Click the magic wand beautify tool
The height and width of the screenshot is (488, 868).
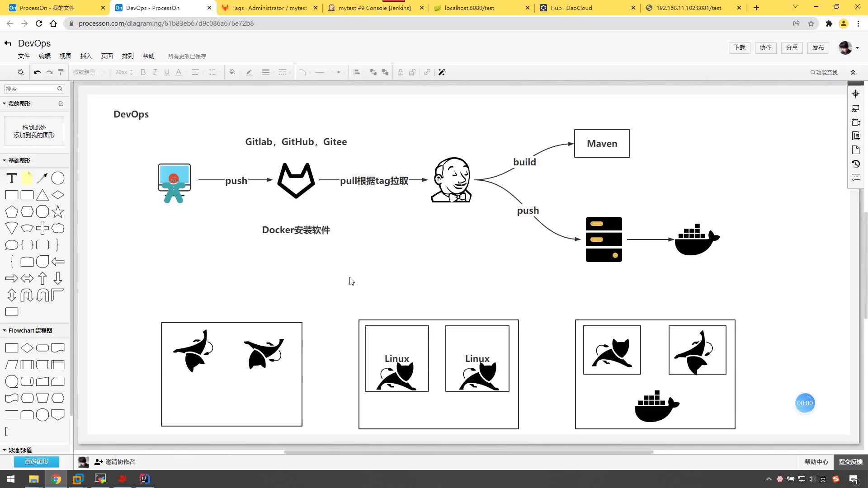(442, 72)
